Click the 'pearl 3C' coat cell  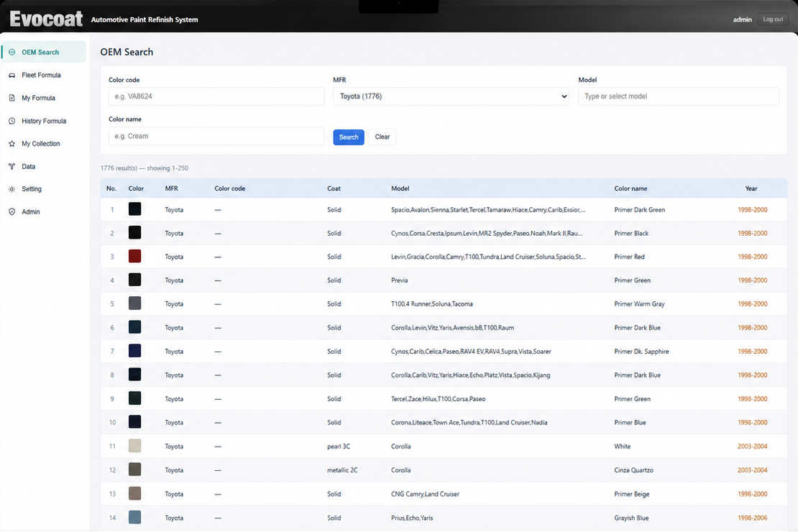(x=339, y=446)
